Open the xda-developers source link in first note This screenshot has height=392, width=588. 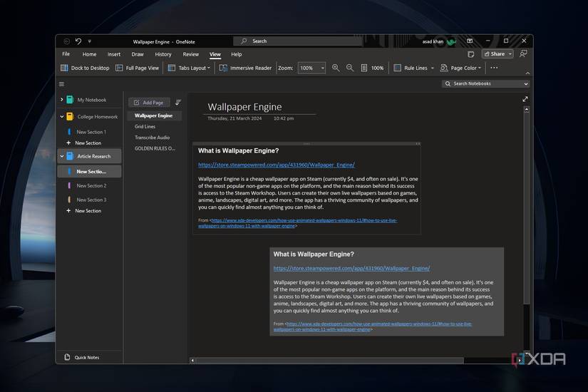click(298, 223)
